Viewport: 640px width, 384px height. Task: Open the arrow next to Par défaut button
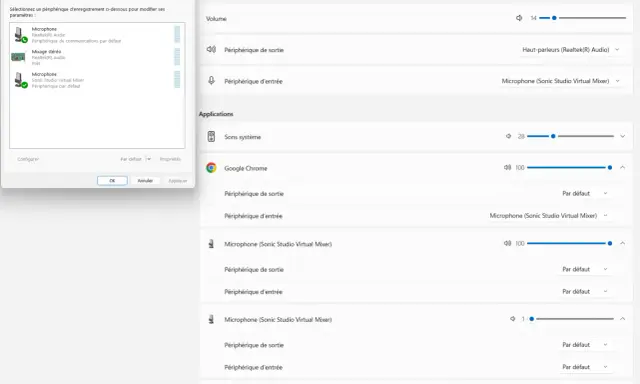click(x=149, y=159)
